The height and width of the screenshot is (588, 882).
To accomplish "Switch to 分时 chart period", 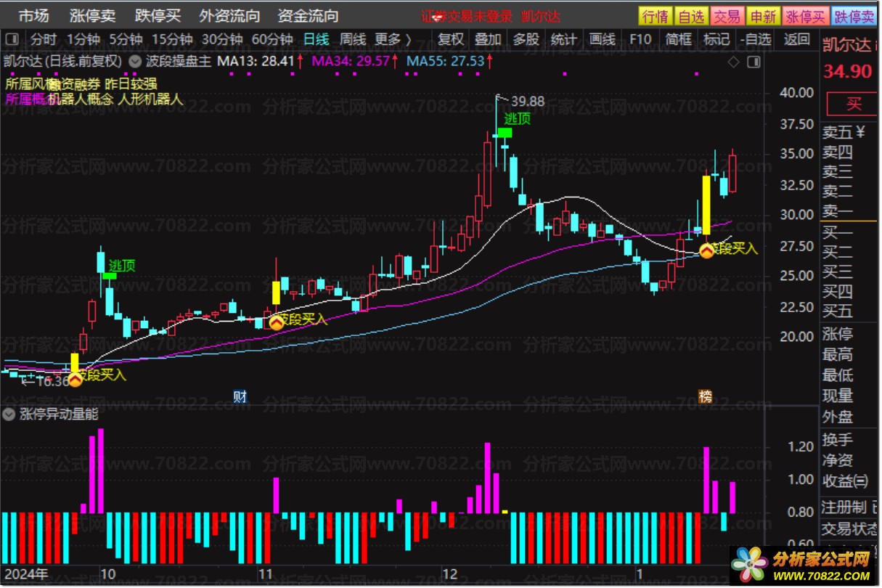I will 43,39.
